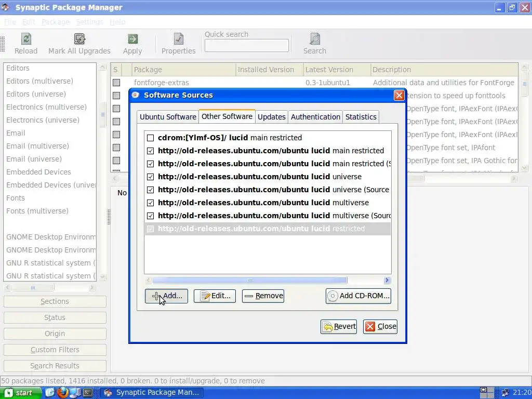
Task: Select the fontforge-extras package row
Action: tap(314, 83)
